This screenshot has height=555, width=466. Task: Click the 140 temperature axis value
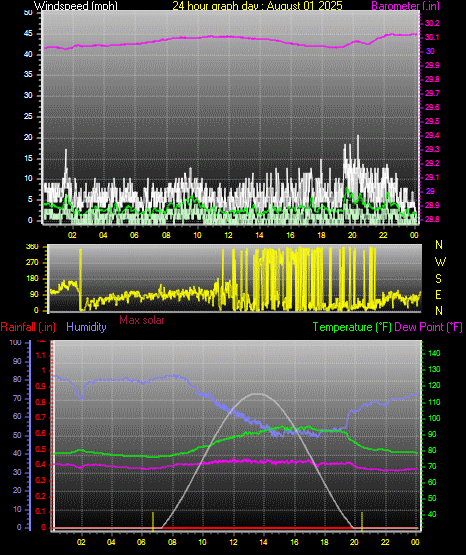click(x=434, y=353)
